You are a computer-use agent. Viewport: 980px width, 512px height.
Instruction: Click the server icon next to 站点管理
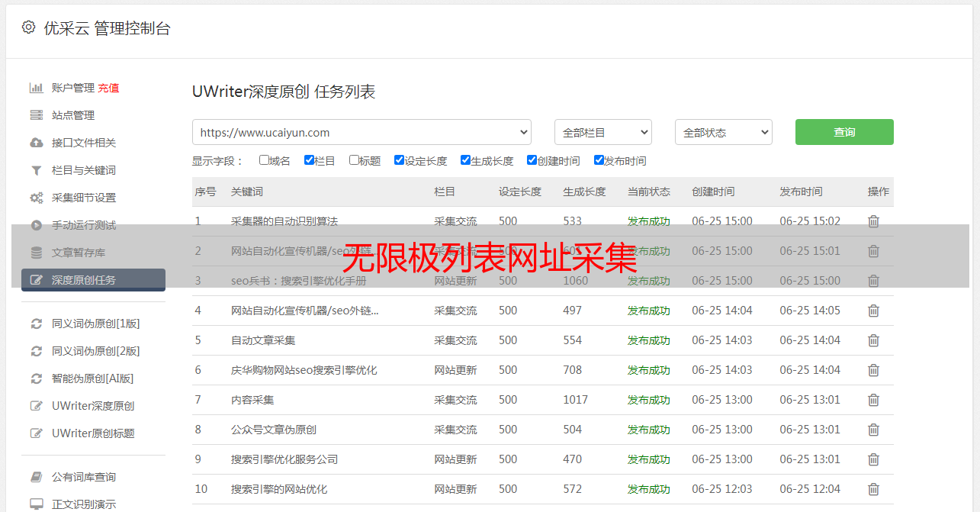(36, 115)
